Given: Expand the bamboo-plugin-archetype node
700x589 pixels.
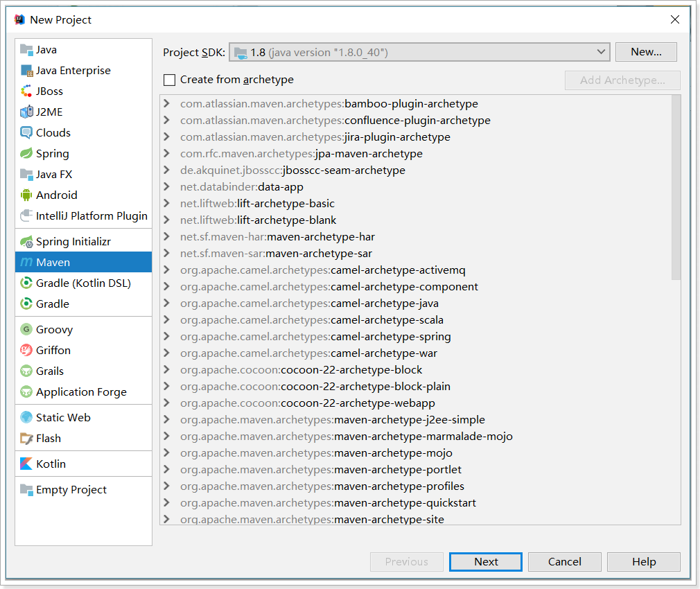Looking at the screenshot, I should click(166, 103).
